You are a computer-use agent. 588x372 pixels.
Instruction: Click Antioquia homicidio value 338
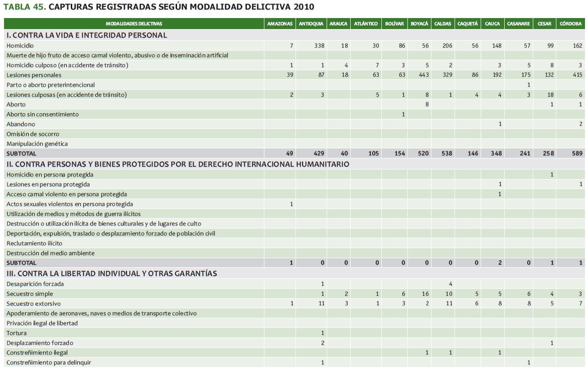tap(319, 46)
